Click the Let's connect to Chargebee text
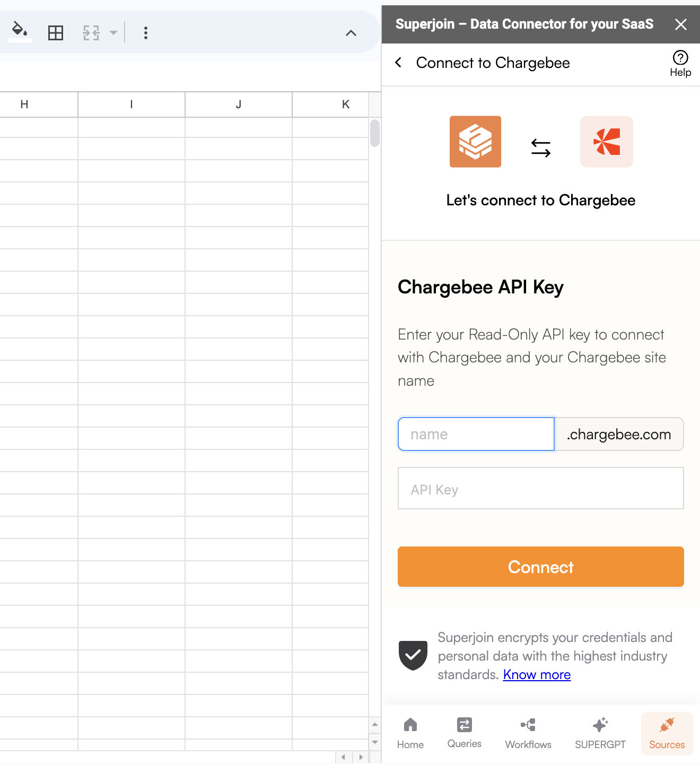Image resolution: width=700 pixels, height=764 pixels. coord(541,200)
